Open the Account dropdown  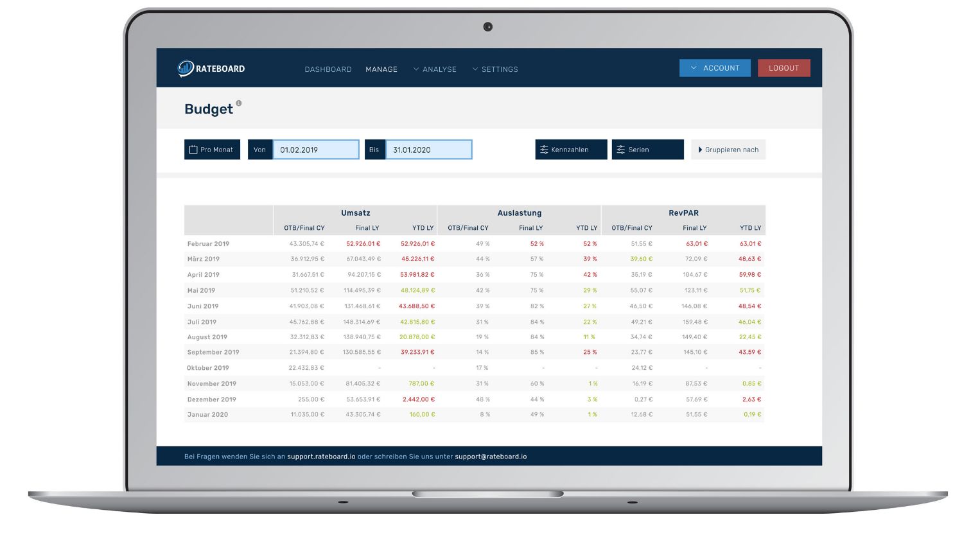coord(715,68)
